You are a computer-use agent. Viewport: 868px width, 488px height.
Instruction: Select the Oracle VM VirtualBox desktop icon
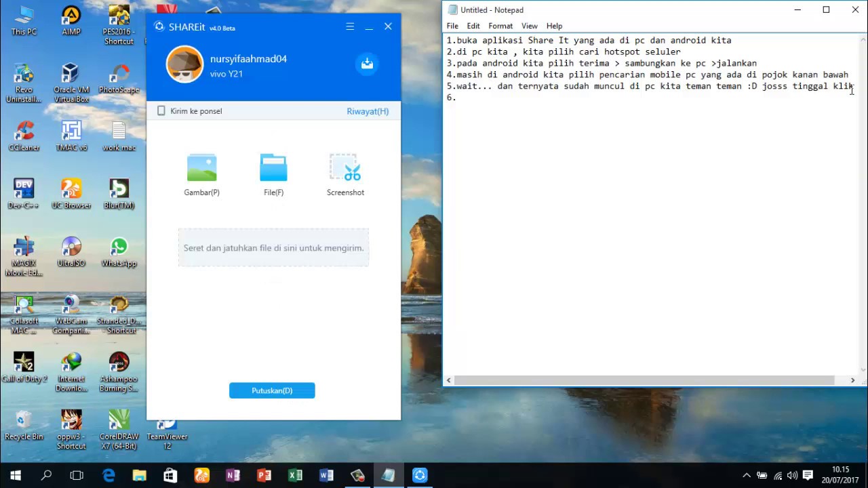71,83
